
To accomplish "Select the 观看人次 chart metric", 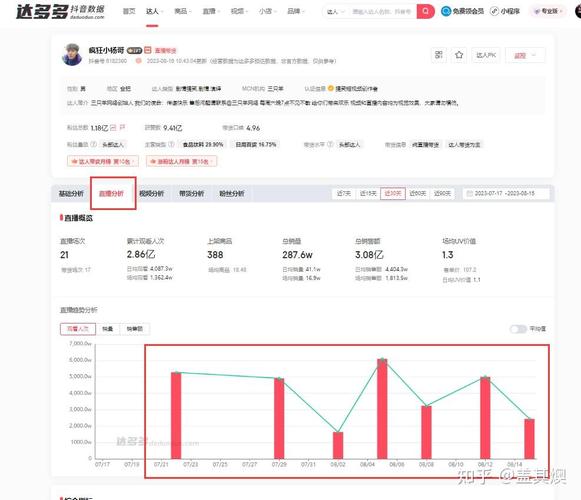I will pyautogui.click(x=78, y=329).
